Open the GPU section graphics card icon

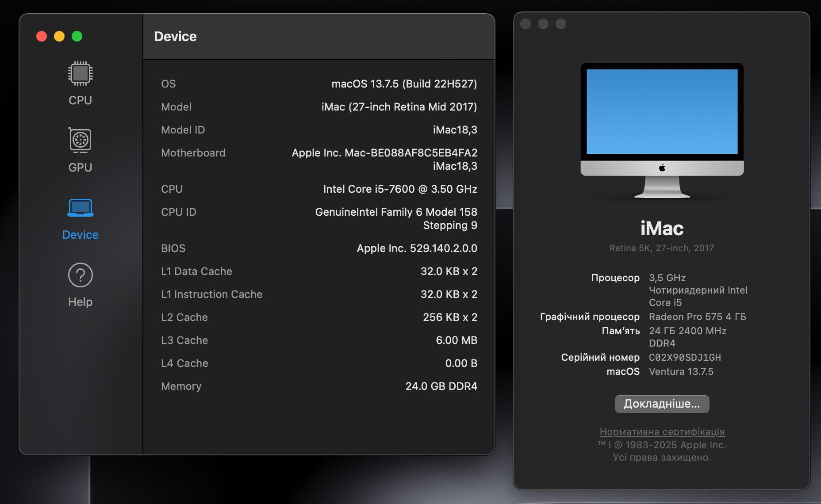(x=80, y=141)
